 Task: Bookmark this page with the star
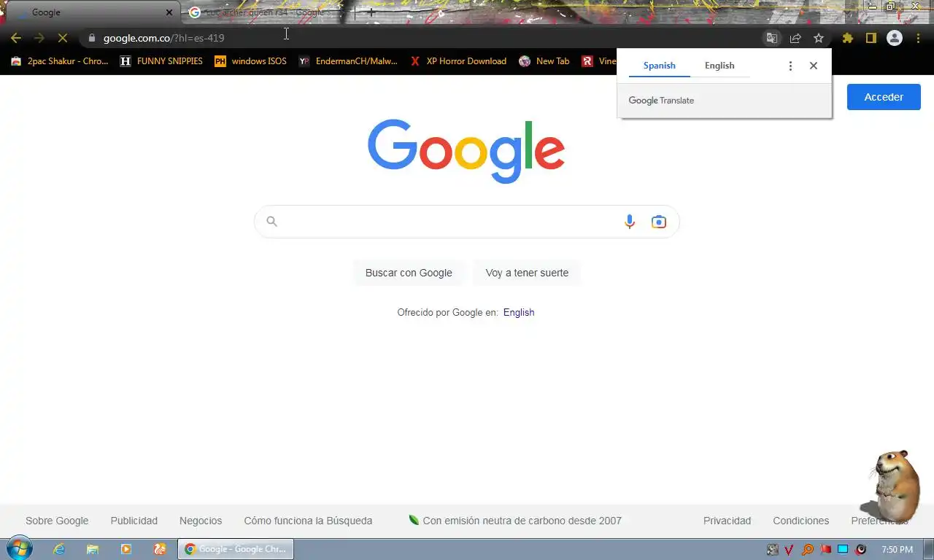point(819,38)
